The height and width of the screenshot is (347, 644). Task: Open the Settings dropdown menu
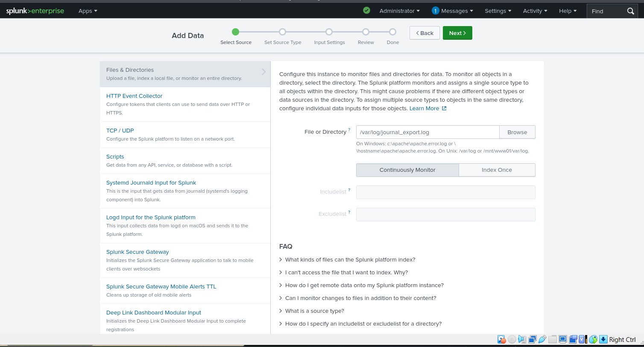coord(498,11)
